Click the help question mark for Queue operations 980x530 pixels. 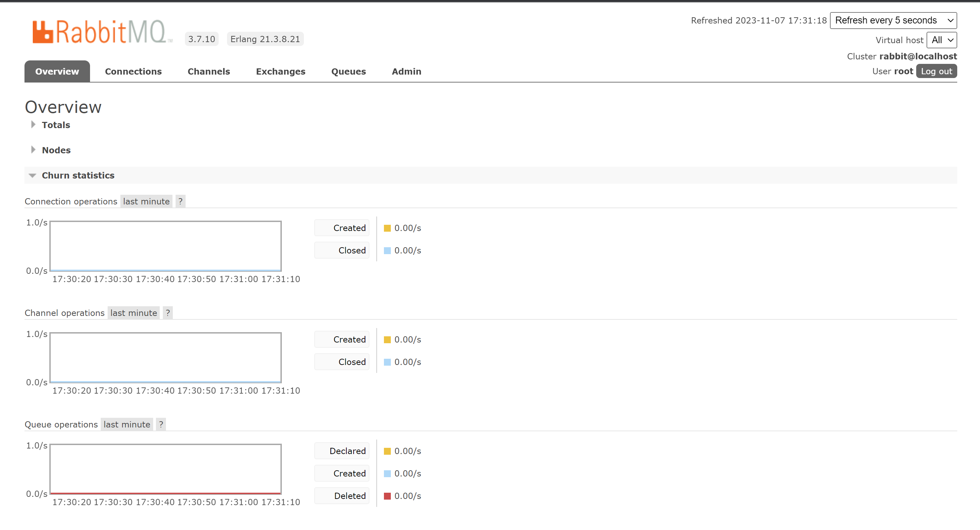tap(161, 425)
